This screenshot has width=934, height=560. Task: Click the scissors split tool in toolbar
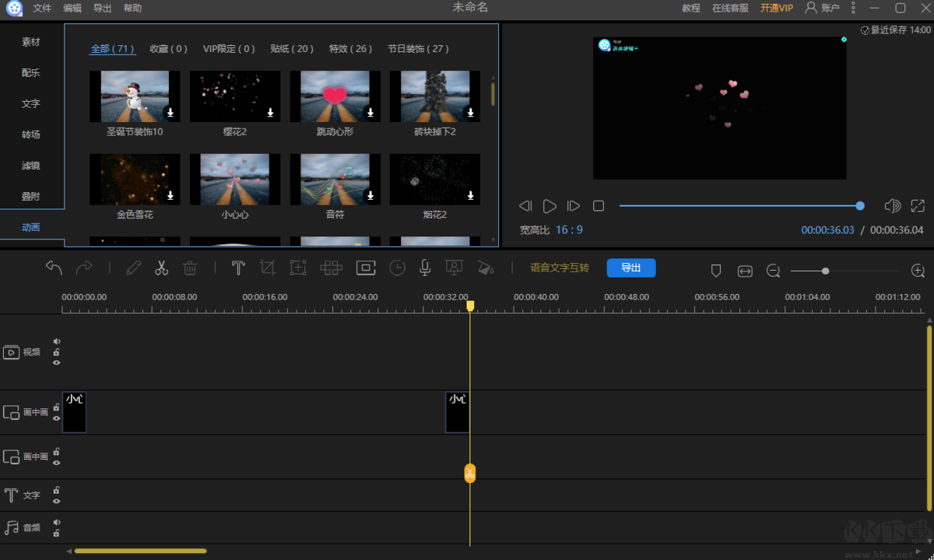[x=161, y=268]
